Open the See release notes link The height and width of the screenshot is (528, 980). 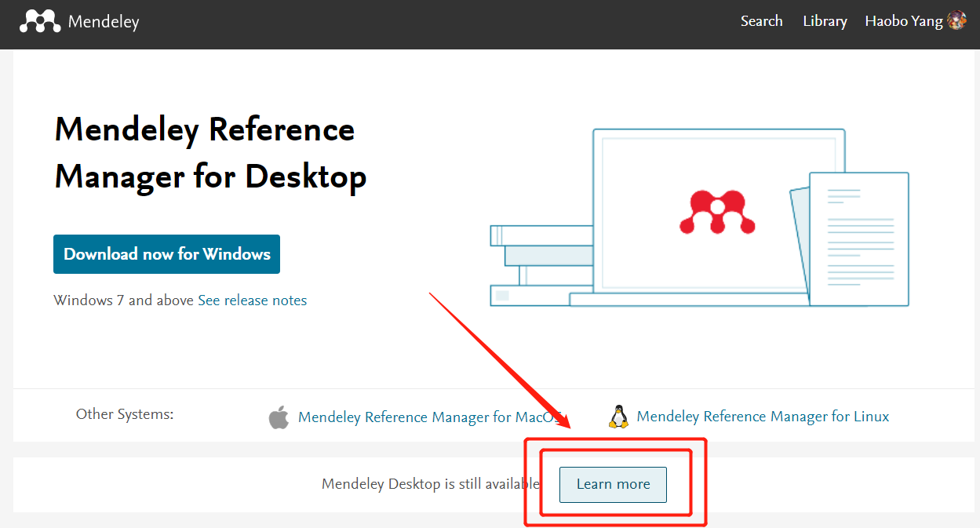click(253, 300)
